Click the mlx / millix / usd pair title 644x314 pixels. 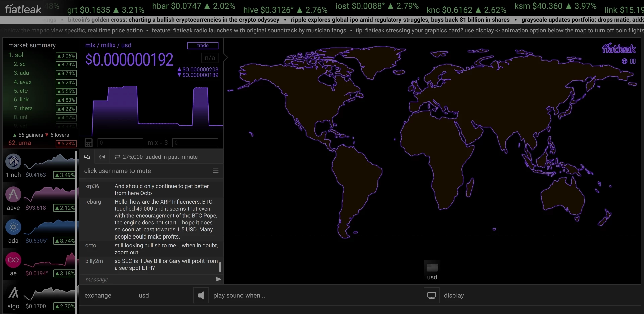pos(108,45)
